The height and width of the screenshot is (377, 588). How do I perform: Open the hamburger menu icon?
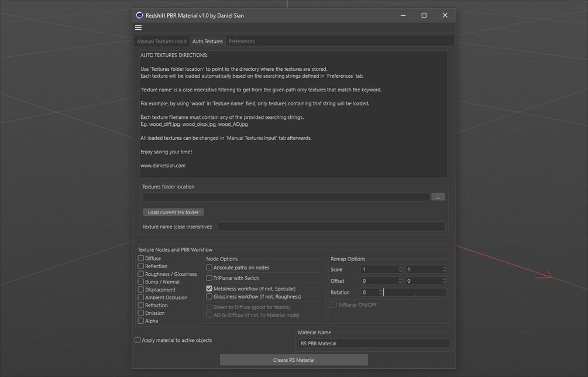(138, 28)
